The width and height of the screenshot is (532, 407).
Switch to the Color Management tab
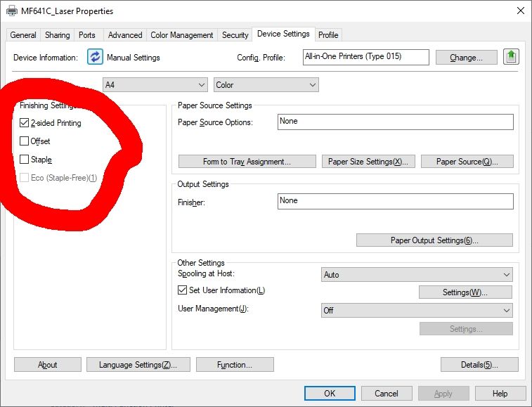181,35
